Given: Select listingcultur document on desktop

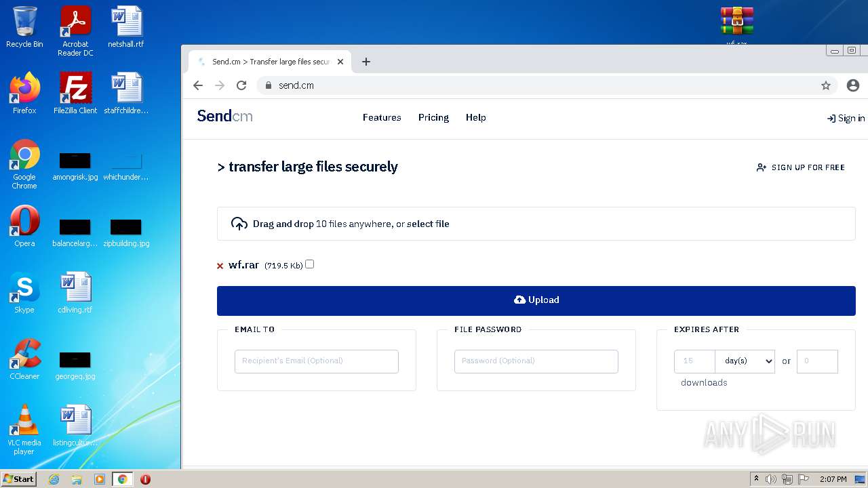Looking at the screenshot, I should coord(75,426).
